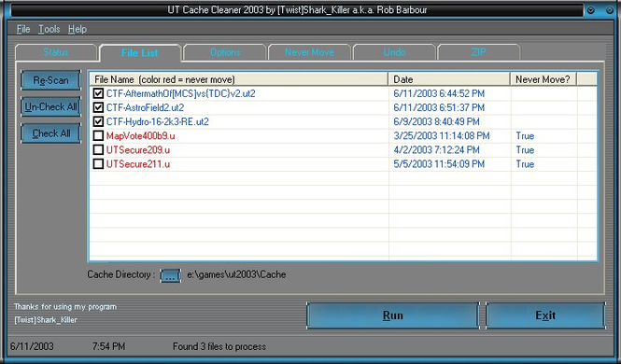Open the Tools menu
This screenshot has height=364, width=621.
49,29
